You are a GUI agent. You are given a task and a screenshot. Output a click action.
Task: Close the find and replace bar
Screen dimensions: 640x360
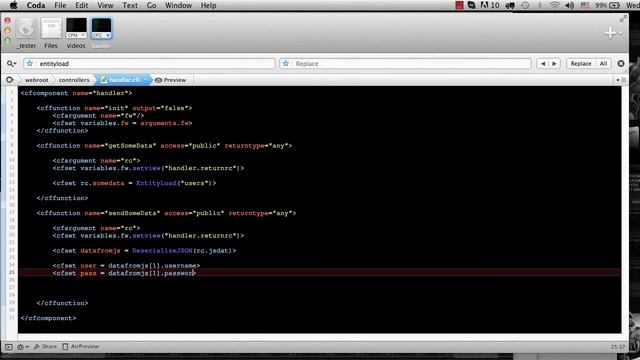pos(621,64)
